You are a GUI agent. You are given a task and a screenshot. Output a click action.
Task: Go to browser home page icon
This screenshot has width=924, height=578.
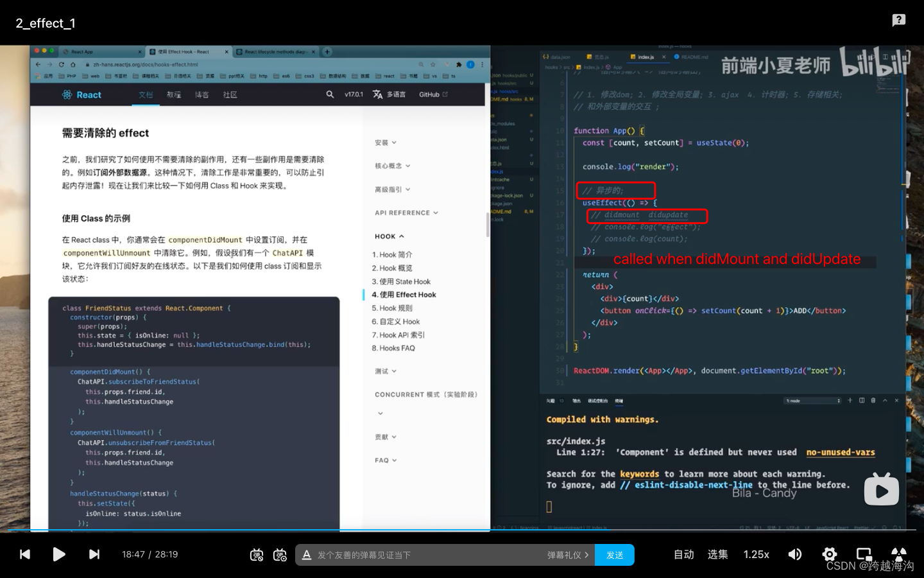[x=73, y=64]
